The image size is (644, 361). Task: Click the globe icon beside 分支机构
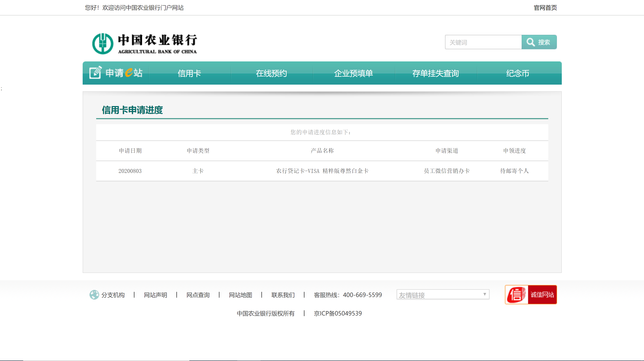(94, 295)
